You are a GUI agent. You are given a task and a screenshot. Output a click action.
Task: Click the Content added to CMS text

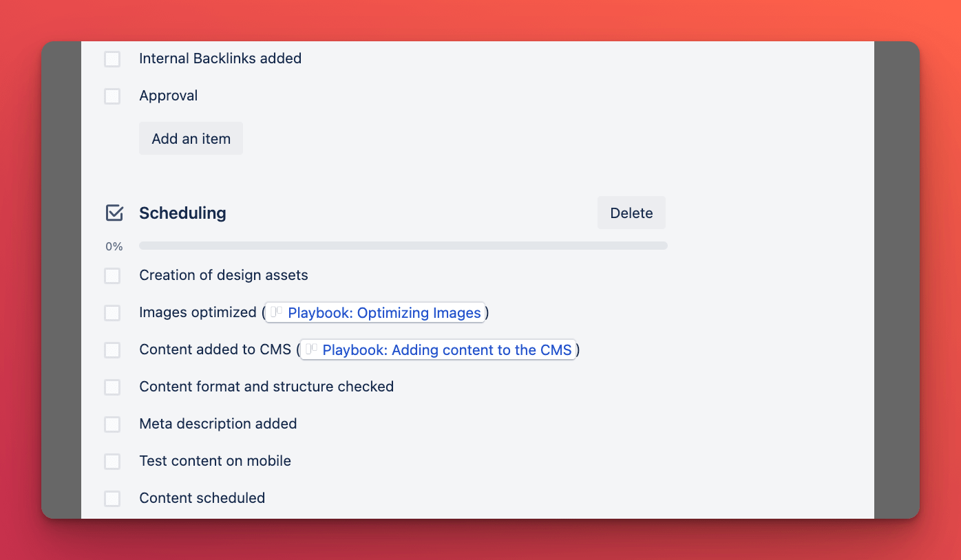point(215,349)
